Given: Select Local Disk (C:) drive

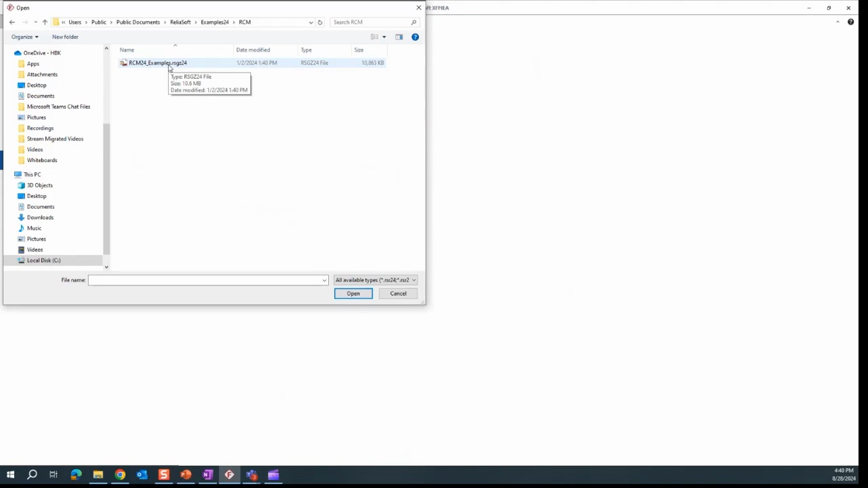Looking at the screenshot, I should click(43, 260).
